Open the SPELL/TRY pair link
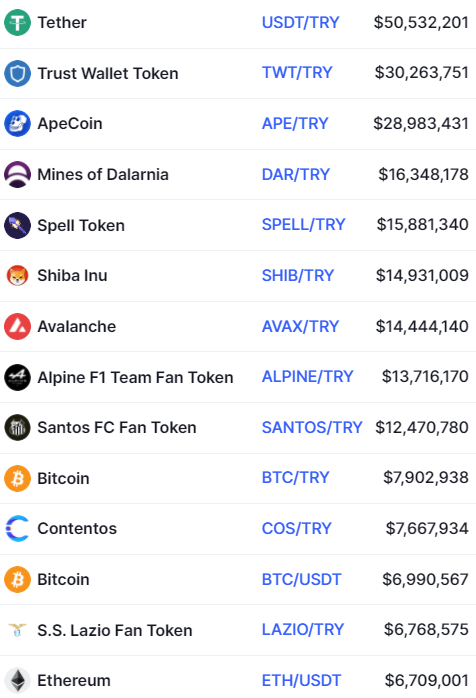The image size is (476, 698). click(x=304, y=224)
